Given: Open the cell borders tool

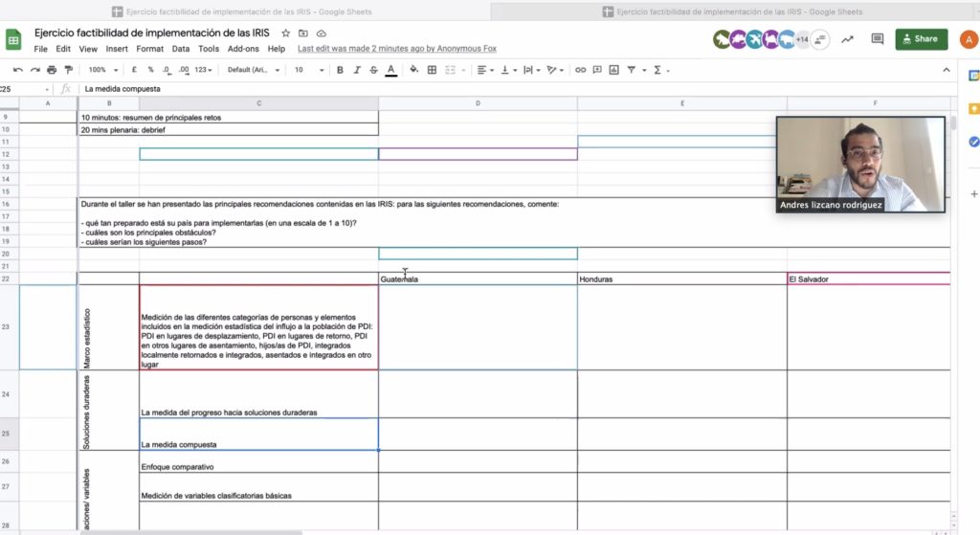Looking at the screenshot, I should pyautogui.click(x=432, y=70).
